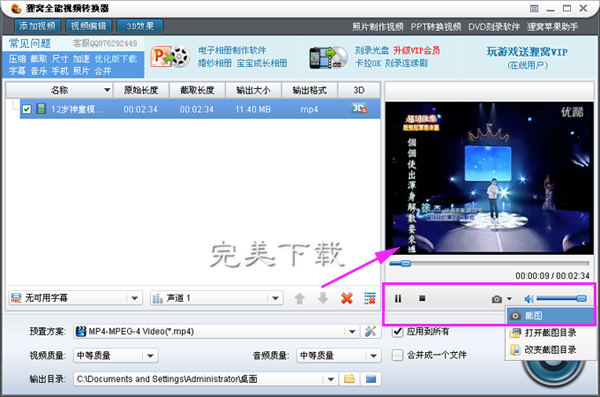This screenshot has height=397, width=600.
Task: Click the video preview frame
Action: point(489,178)
